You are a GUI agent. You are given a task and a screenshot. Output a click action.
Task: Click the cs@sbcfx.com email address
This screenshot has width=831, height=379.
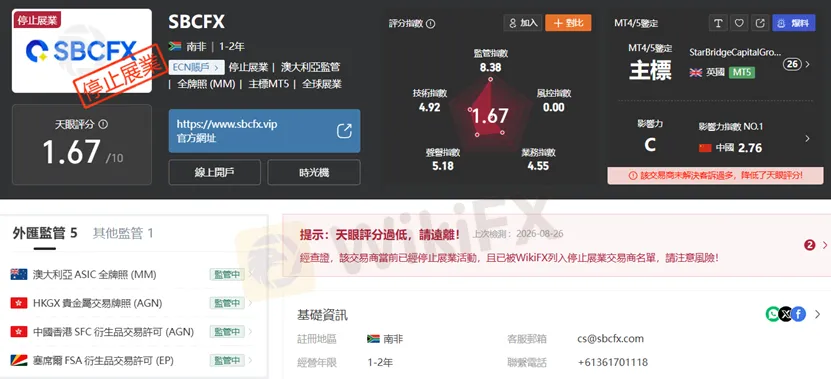(x=611, y=338)
